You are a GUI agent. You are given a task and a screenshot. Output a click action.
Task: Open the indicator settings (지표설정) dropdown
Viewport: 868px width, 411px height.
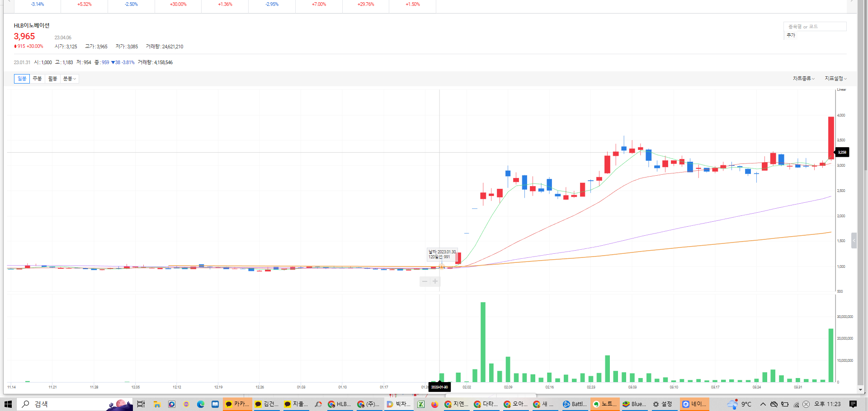coord(835,79)
